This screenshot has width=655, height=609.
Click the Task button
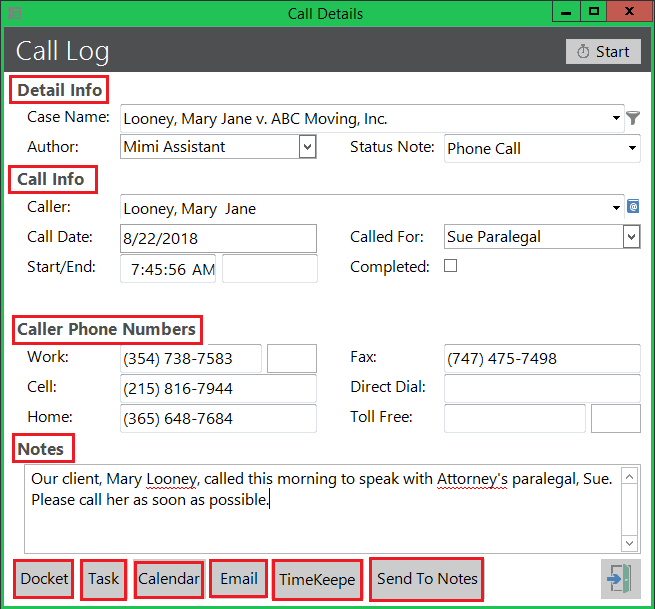[103, 579]
